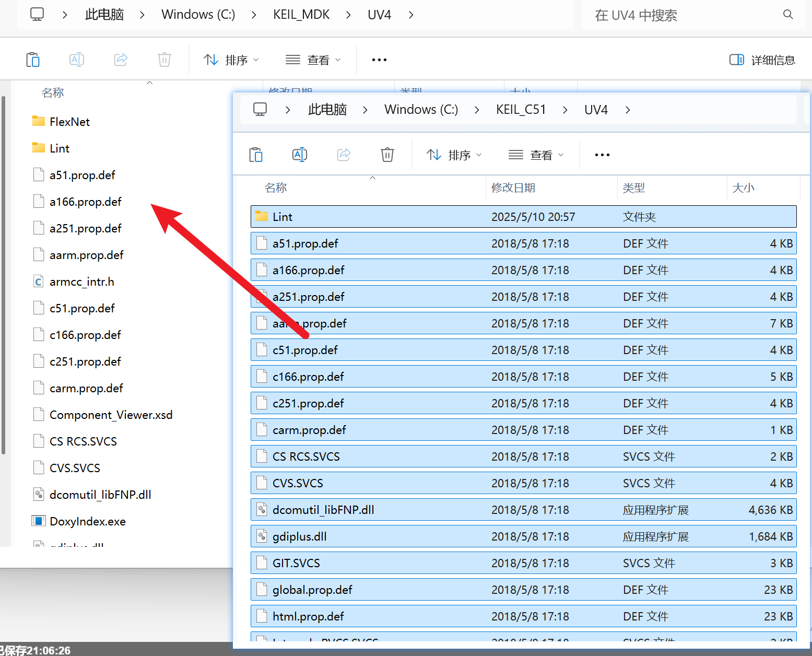Open the View (查看) dropdown in KEIL_C51 window
The height and width of the screenshot is (656, 812).
click(536, 155)
